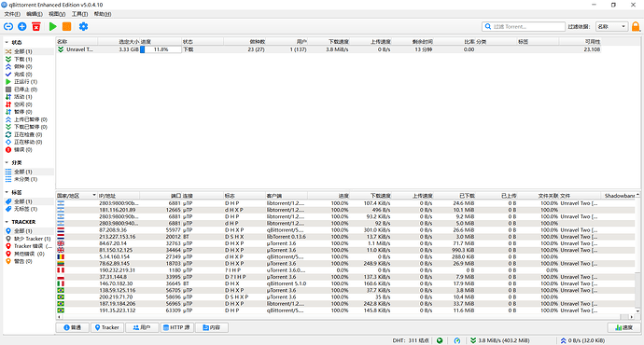
Task: Select peer row with IP 190.232.219.31
Action: point(346,270)
